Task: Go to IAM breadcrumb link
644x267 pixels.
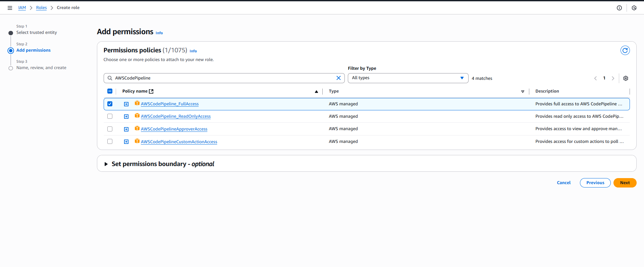Action: tap(22, 8)
